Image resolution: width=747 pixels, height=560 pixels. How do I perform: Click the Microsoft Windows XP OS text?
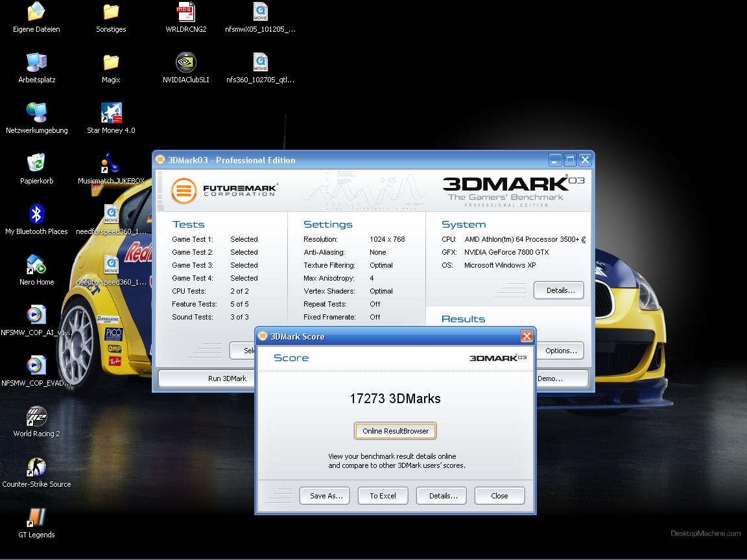(x=500, y=264)
